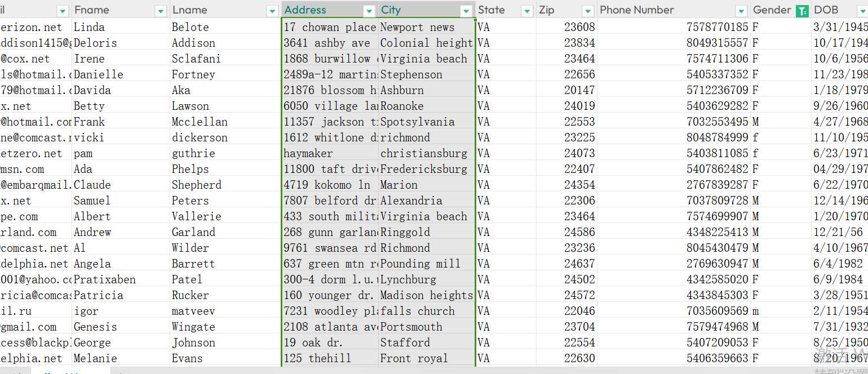The image size is (868, 374).
Task: Select the city cell Ringgold
Action: pos(427,232)
